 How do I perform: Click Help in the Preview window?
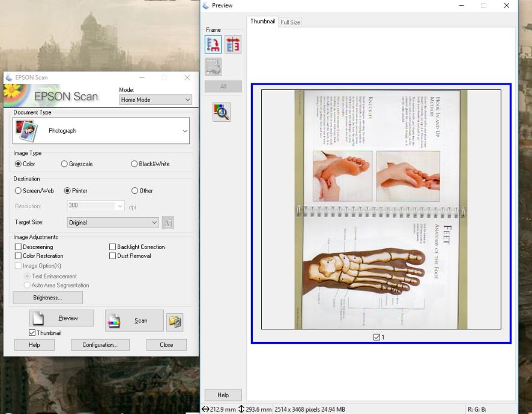(223, 395)
